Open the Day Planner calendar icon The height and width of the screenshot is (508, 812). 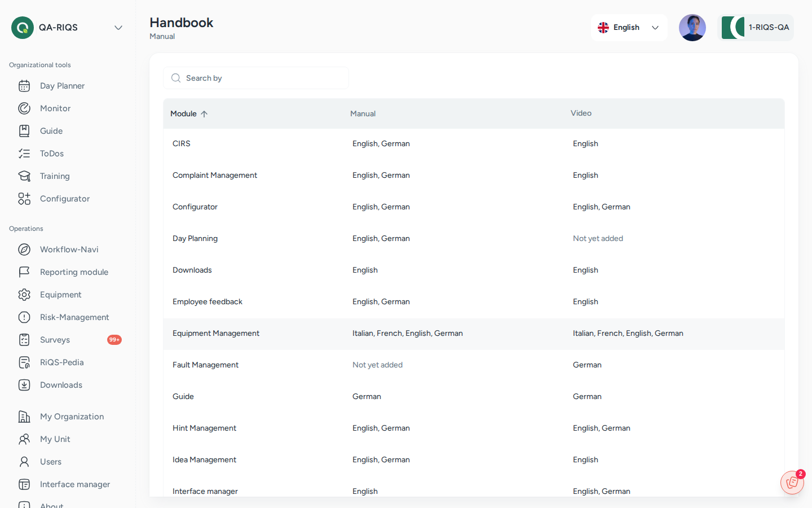(x=24, y=86)
